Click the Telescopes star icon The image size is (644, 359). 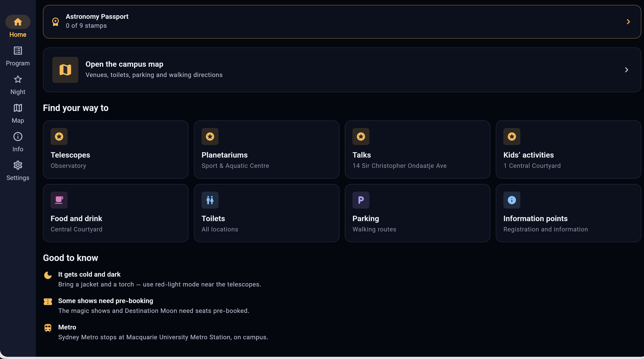pyautogui.click(x=59, y=137)
